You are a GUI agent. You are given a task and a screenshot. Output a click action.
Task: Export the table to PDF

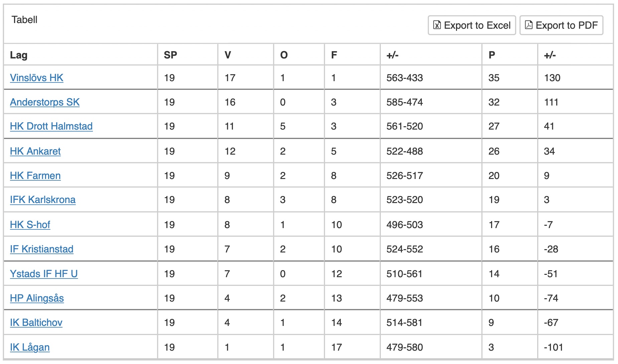coord(561,25)
